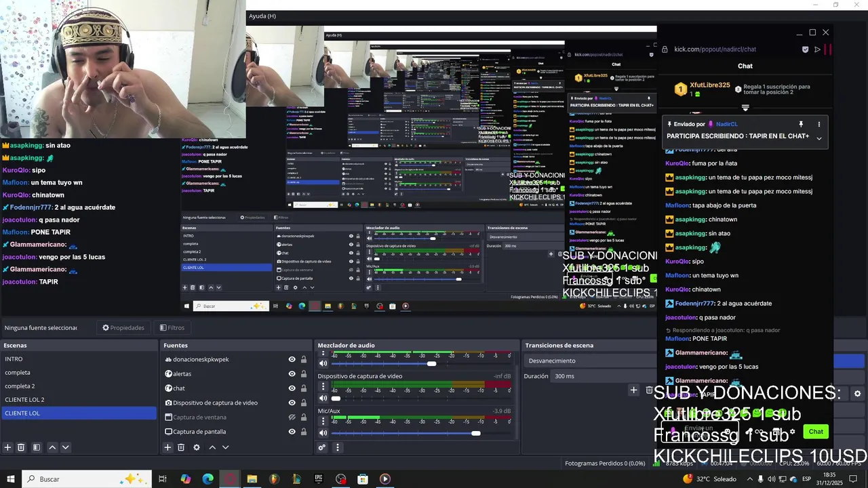Open pinned message three-dot options
Image resolution: width=868 pixels, height=488 pixels.
click(818, 124)
